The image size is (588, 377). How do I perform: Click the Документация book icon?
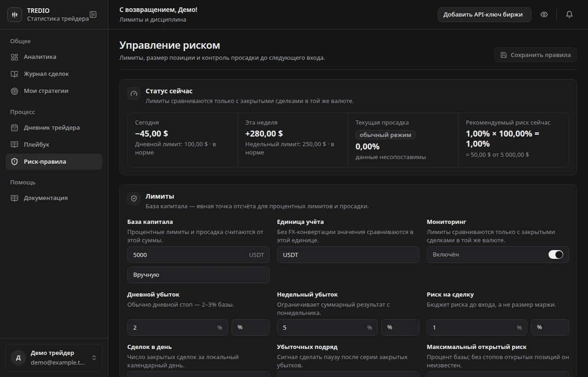[x=14, y=198]
